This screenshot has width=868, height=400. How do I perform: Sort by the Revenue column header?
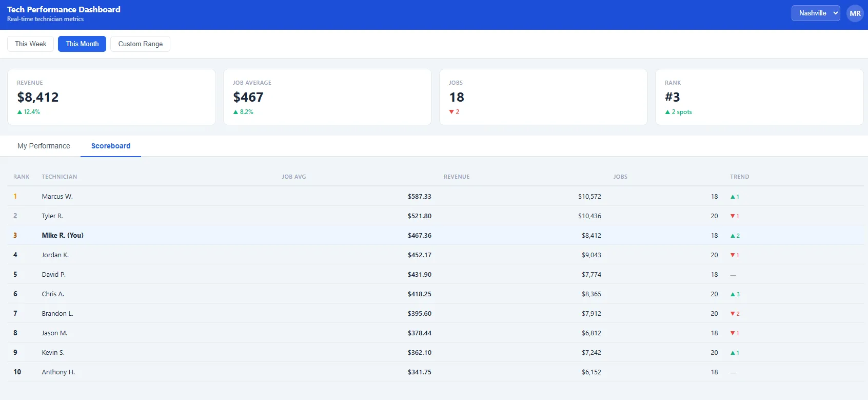457,177
